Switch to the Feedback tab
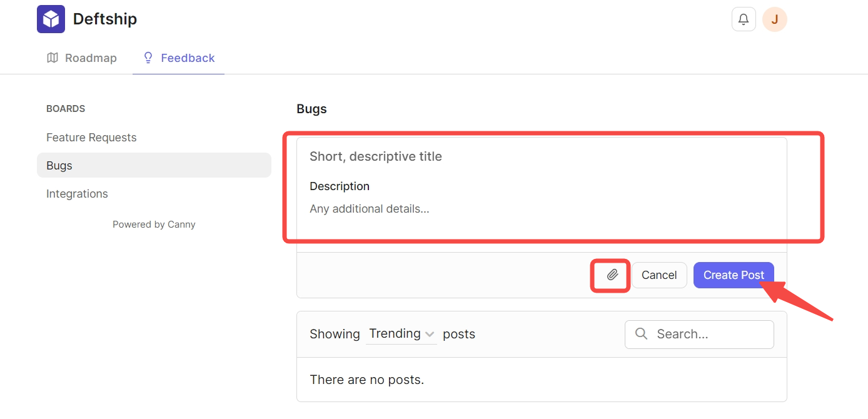Image resolution: width=868 pixels, height=419 pixels. click(x=179, y=58)
